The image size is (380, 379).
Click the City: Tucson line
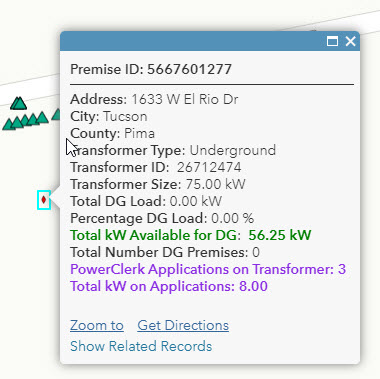tap(109, 116)
